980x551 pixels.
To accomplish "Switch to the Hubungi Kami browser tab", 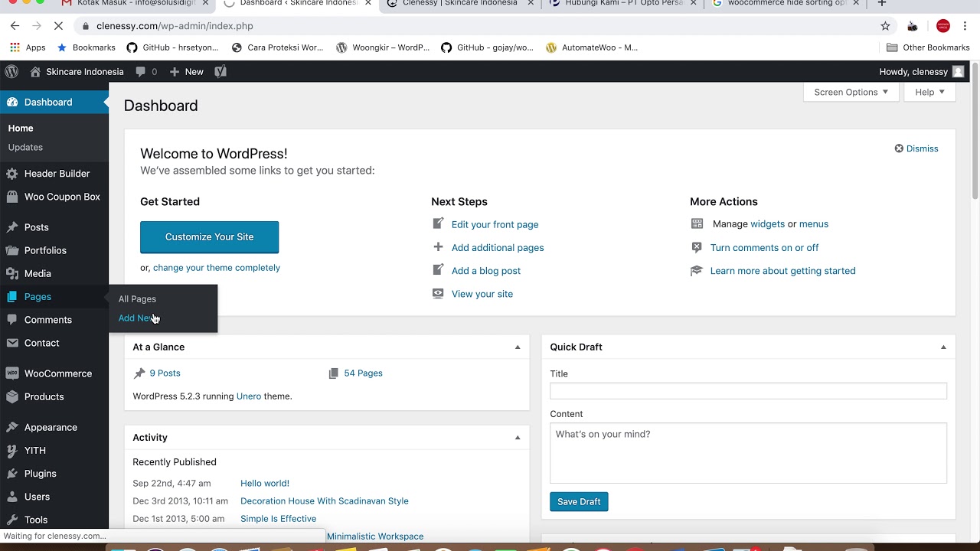I will point(623,4).
